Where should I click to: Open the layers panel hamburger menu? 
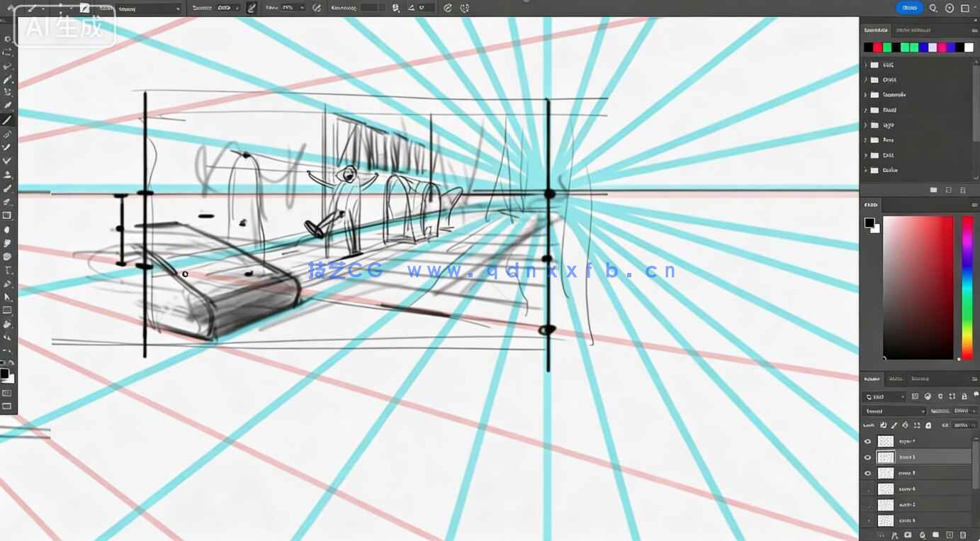[974, 379]
